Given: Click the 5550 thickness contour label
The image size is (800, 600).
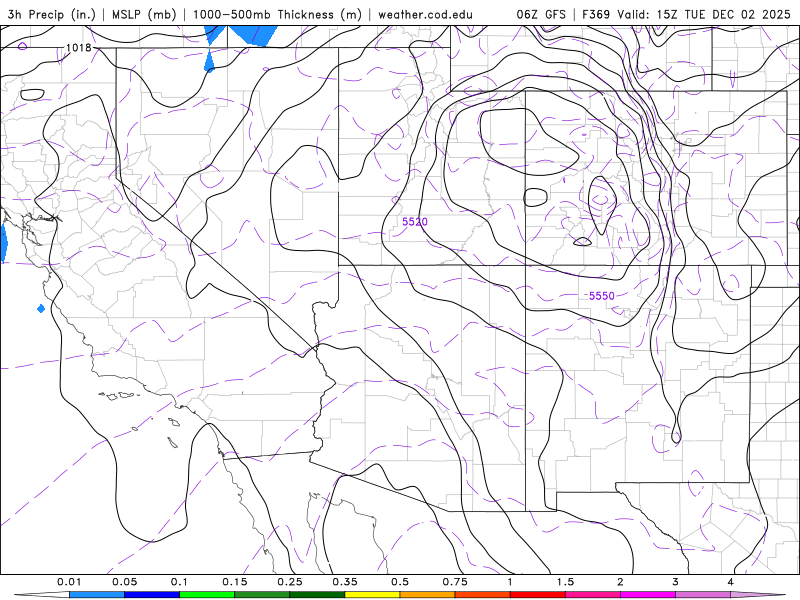Looking at the screenshot, I should coord(602,296).
